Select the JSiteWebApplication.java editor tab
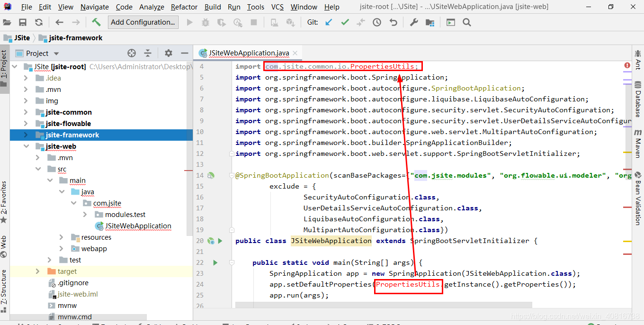The image size is (644, 325). [x=249, y=53]
